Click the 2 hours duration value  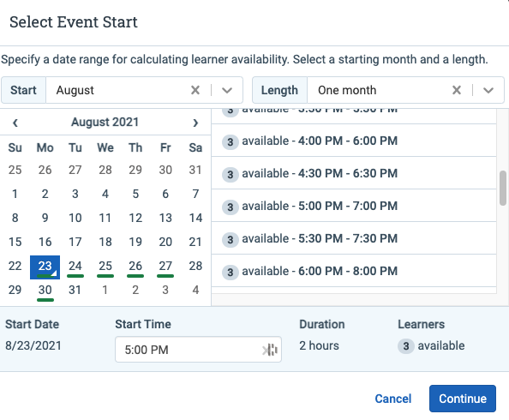(319, 345)
